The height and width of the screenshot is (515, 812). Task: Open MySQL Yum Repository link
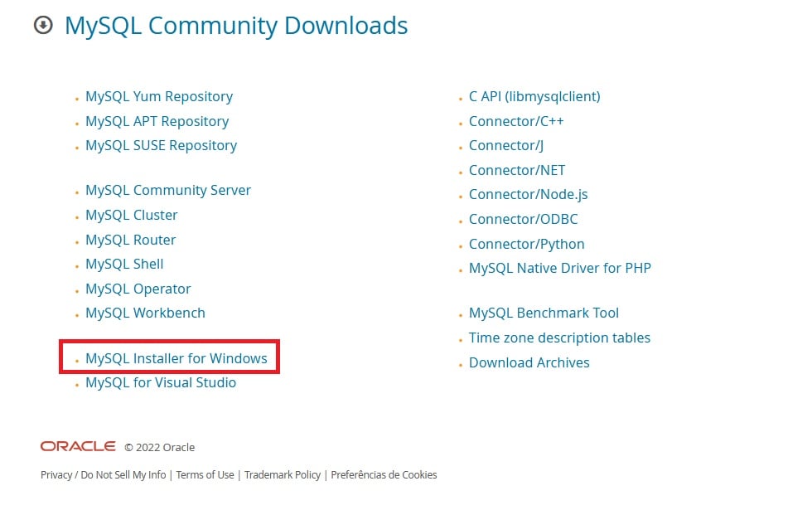click(159, 97)
